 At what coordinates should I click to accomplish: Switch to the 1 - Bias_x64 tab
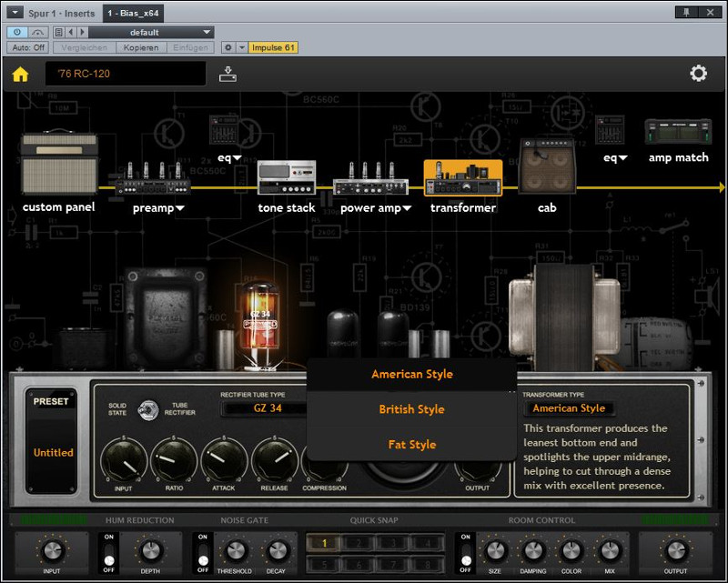pos(133,13)
